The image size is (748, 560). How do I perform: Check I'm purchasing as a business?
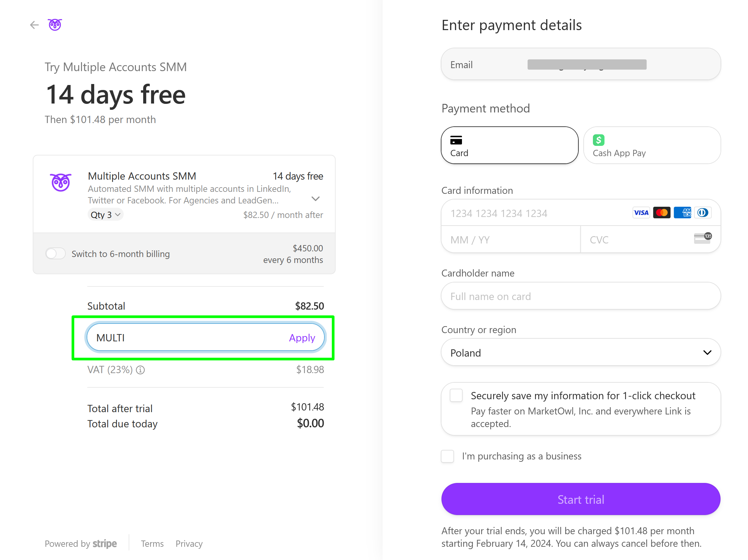click(x=447, y=456)
